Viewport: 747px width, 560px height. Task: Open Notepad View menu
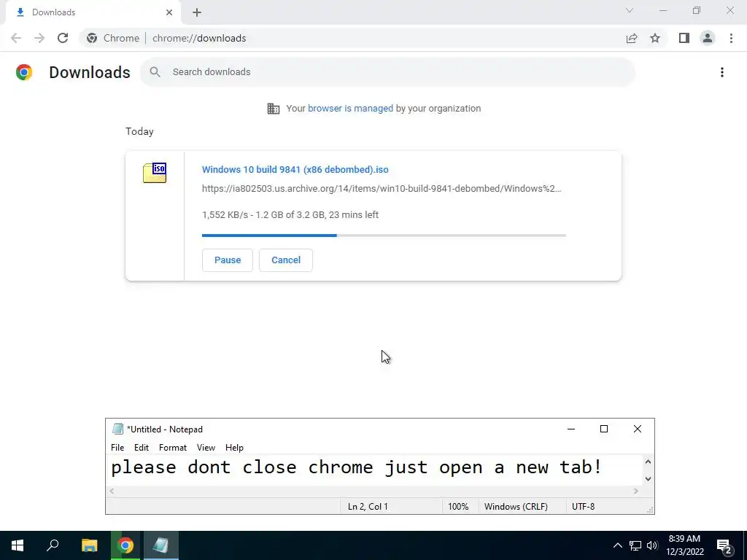[206, 448]
